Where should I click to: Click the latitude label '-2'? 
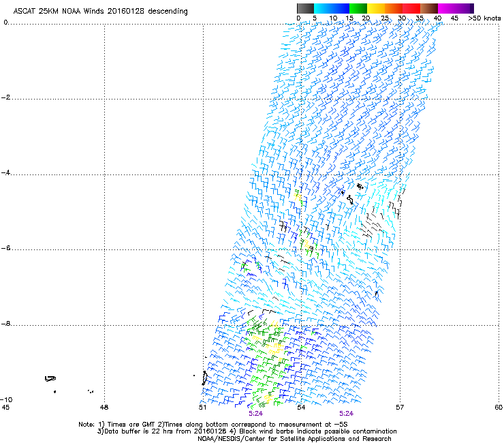coord(5,97)
